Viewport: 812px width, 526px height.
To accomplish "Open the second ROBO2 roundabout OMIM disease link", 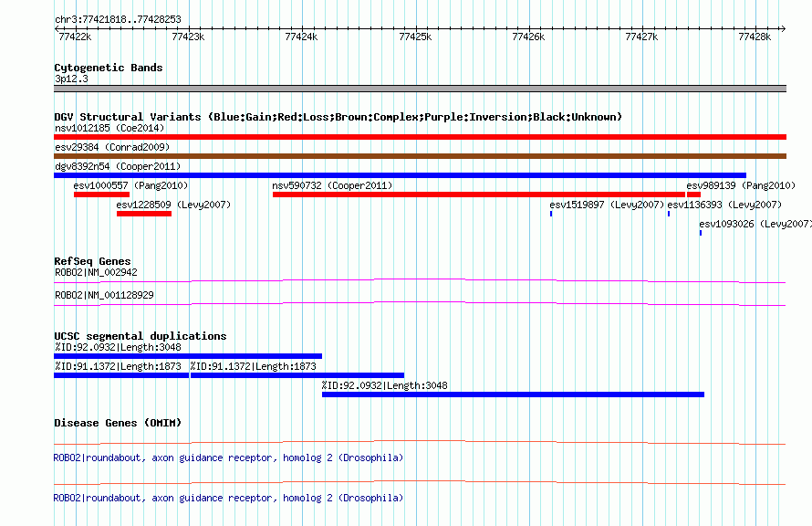I will click(x=228, y=498).
